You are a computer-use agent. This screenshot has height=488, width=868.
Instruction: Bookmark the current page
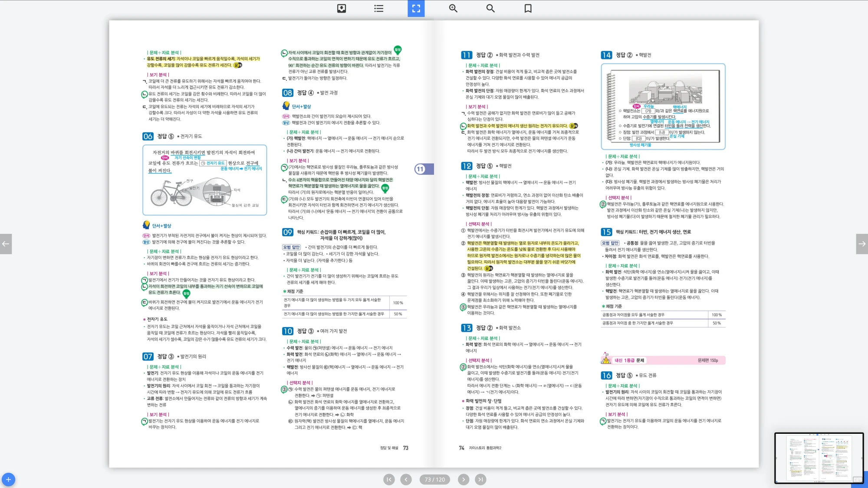tap(528, 8)
